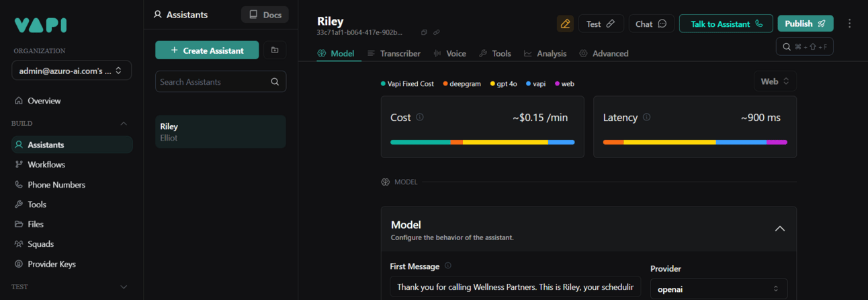Viewport: 868px width, 300px height.
Task: Open the quick search shortcut box
Action: 804,47
